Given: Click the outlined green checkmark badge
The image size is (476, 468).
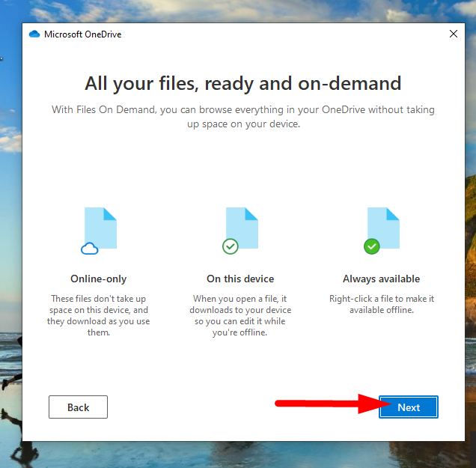Looking at the screenshot, I should point(231,246).
